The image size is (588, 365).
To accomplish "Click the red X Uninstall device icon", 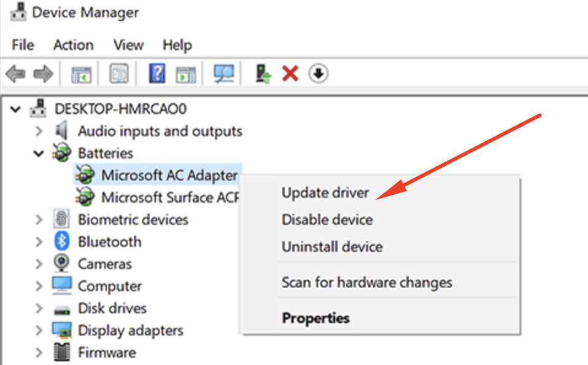I will 290,74.
